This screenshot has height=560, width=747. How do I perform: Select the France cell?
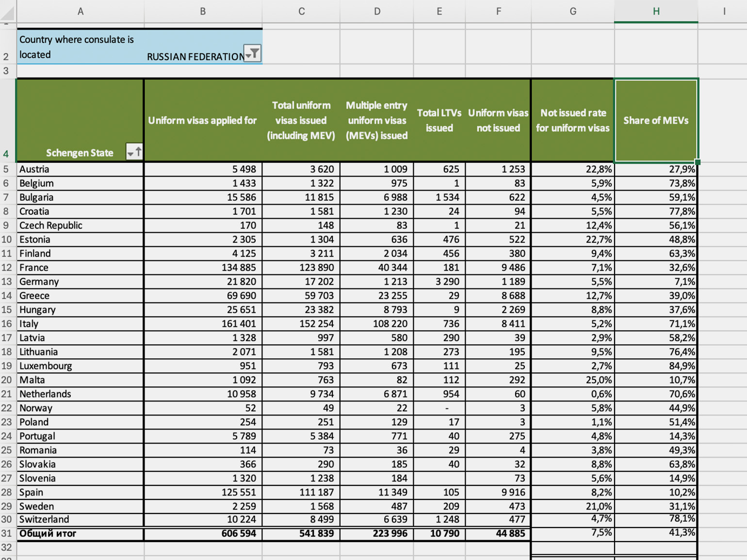81,268
